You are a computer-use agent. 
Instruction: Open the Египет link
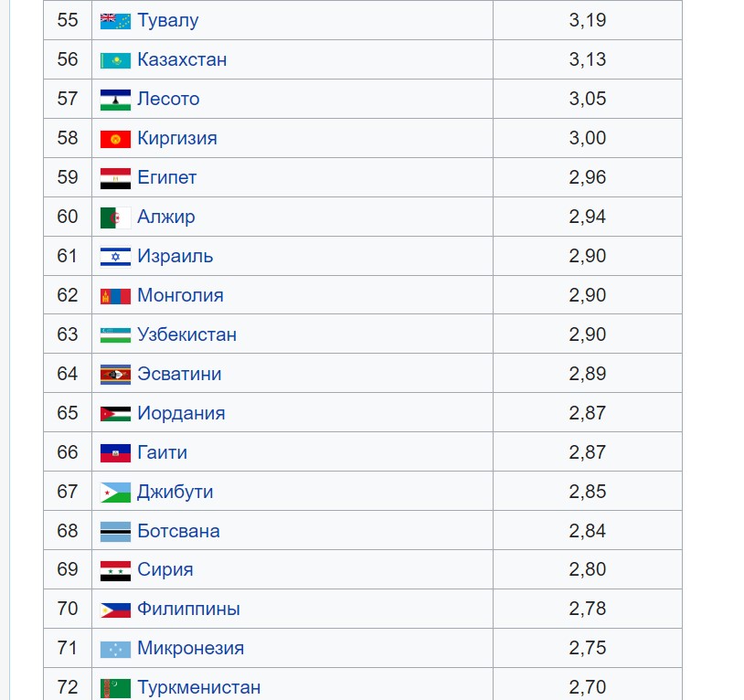point(166,177)
